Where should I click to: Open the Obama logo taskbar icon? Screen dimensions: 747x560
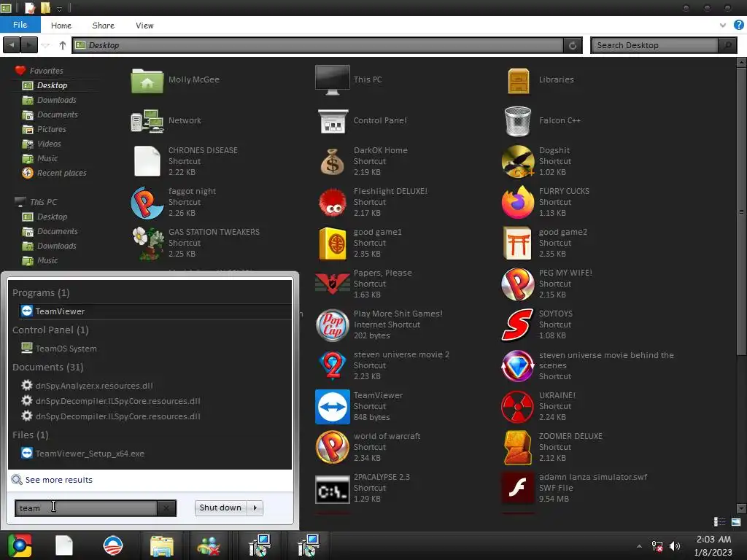(113, 545)
